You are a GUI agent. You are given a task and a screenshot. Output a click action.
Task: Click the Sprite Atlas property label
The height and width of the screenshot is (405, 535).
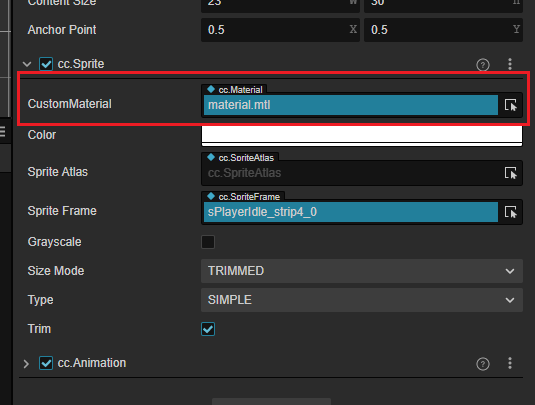[58, 172]
